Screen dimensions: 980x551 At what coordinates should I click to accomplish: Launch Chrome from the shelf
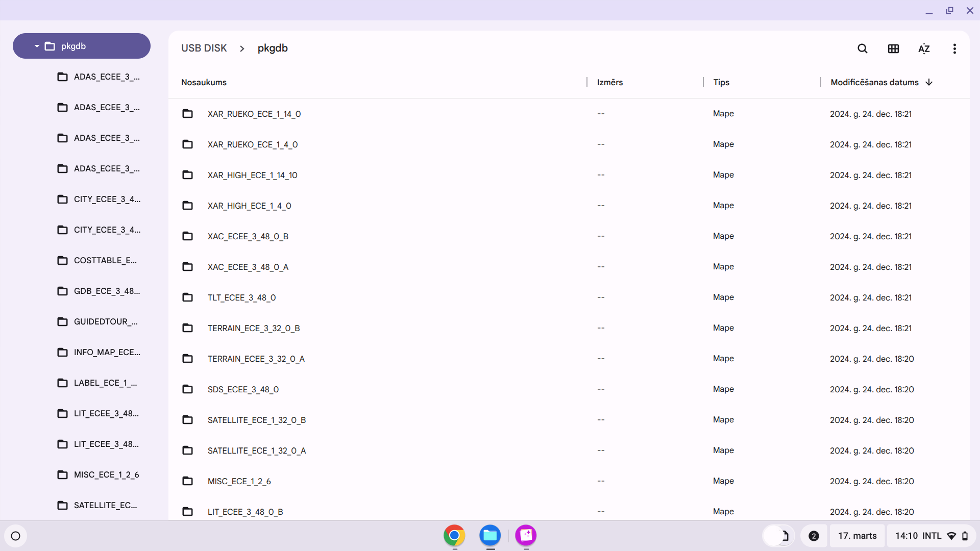pos(454,535)
